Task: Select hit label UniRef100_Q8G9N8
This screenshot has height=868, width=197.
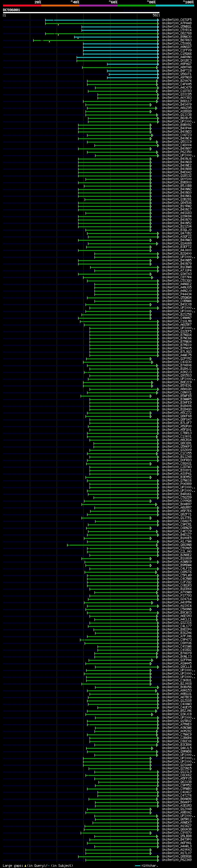Action: tap(176, 545)
